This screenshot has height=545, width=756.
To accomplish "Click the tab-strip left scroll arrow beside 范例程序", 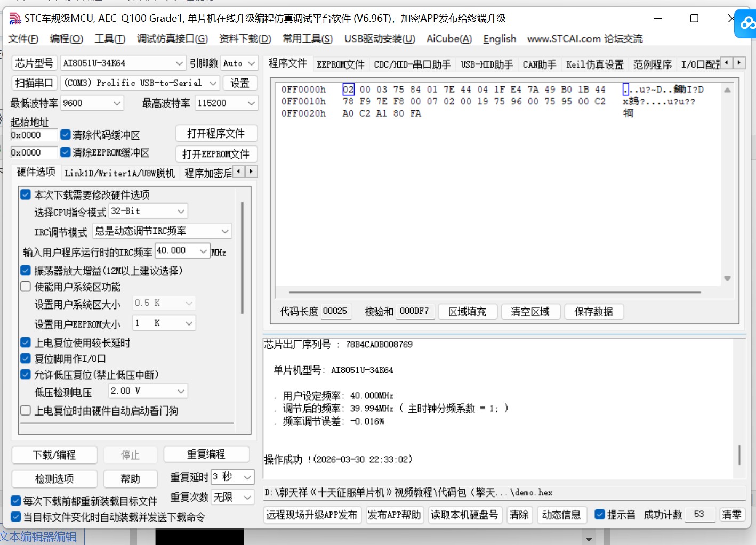I will click(x=726, y=62).
